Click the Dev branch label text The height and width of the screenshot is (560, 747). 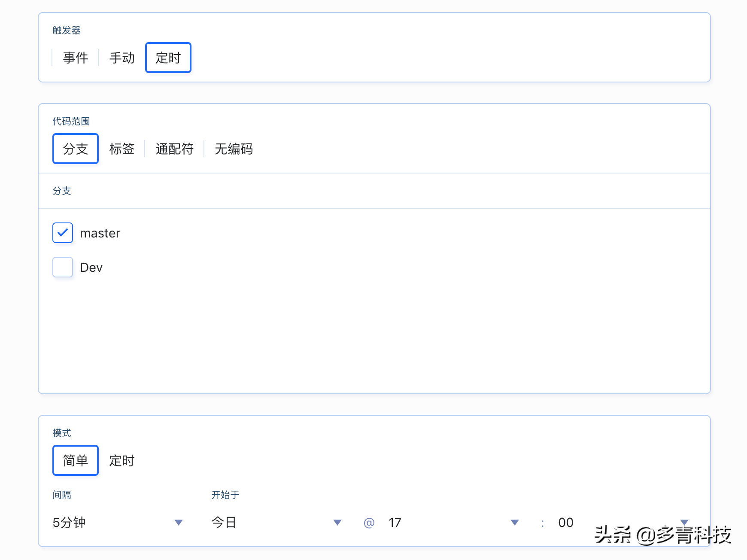tap(91, 267)
